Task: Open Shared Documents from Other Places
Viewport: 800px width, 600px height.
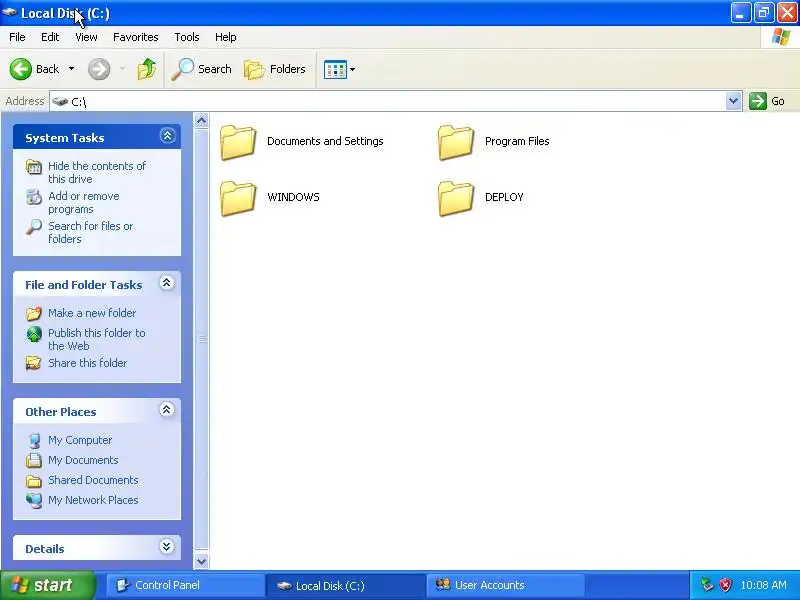Action: pyautogui.click(x=93, y=480)
